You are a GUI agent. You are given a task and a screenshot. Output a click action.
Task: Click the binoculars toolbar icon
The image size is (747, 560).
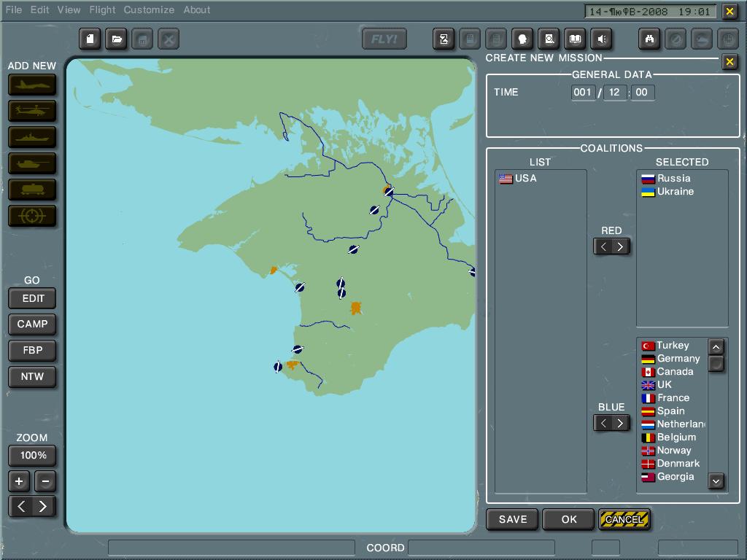(x=649, y=39)
